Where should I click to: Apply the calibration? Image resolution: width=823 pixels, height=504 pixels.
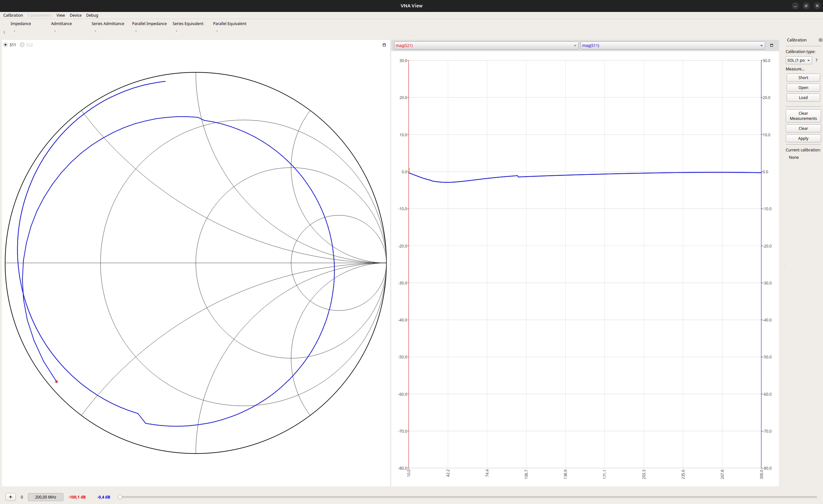pyautogui.click(x=803, y=139)
